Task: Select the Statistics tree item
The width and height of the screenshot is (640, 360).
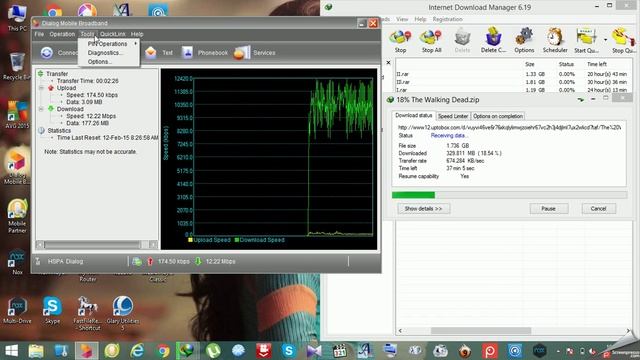Action: 59,131
